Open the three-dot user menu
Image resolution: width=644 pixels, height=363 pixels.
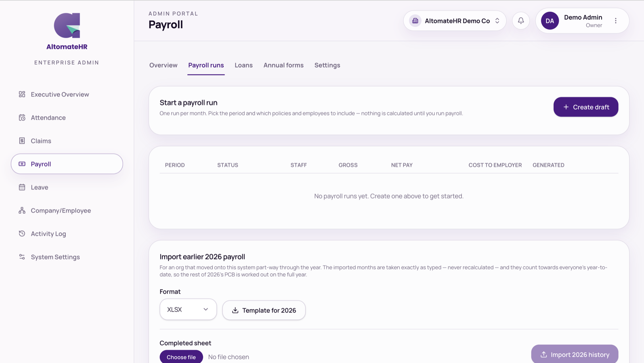coord(615,21)
